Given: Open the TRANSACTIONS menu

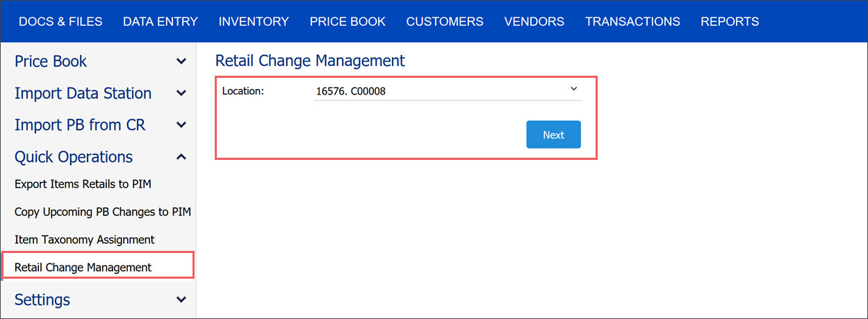Looking at the screenshot, I should click(x=632, y=22).
